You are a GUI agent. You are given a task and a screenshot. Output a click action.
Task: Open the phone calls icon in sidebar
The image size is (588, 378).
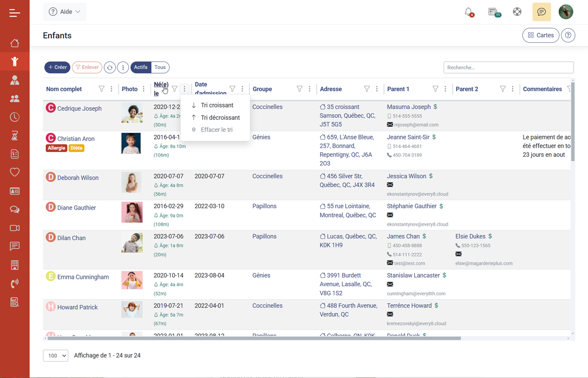pos(15,283)
